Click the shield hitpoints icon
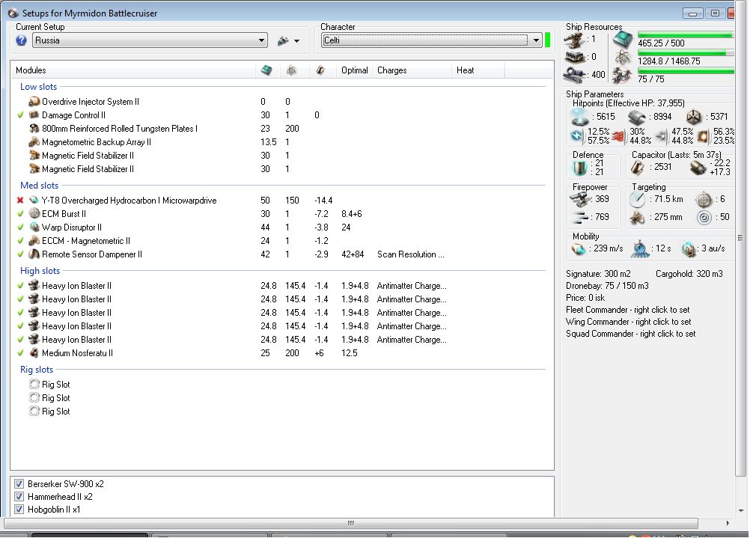Screen dimensions: 756x538 [x=580, y=117]
